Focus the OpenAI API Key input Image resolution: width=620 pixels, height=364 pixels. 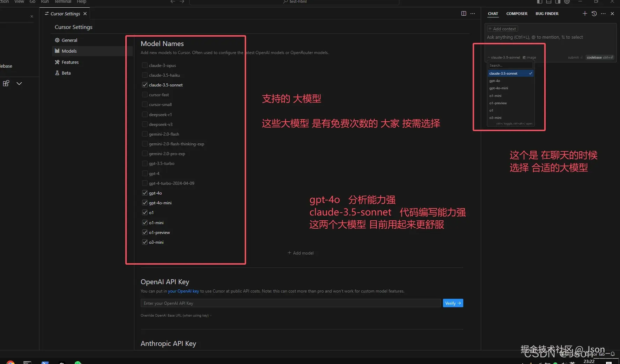290,303
